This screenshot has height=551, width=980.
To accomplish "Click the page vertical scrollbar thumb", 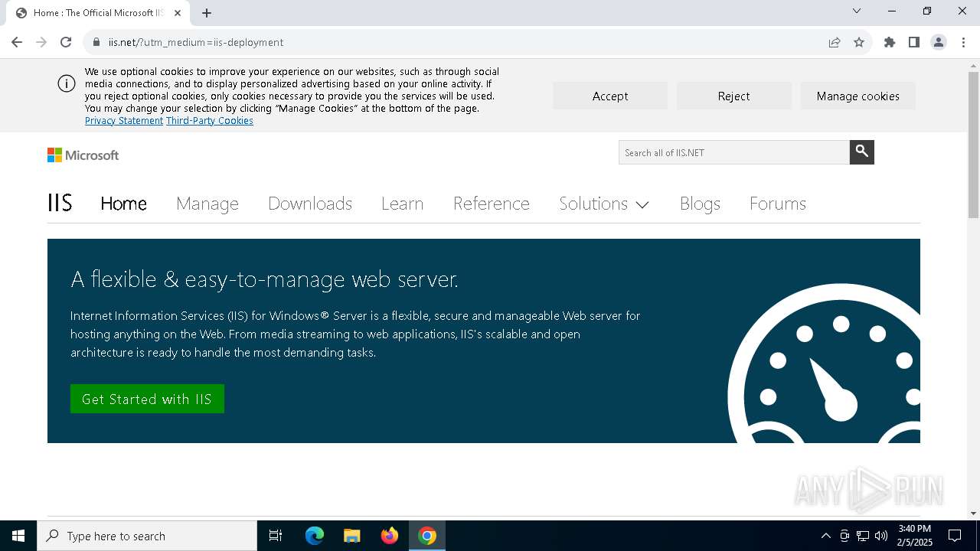I will (x=973, y=144).
